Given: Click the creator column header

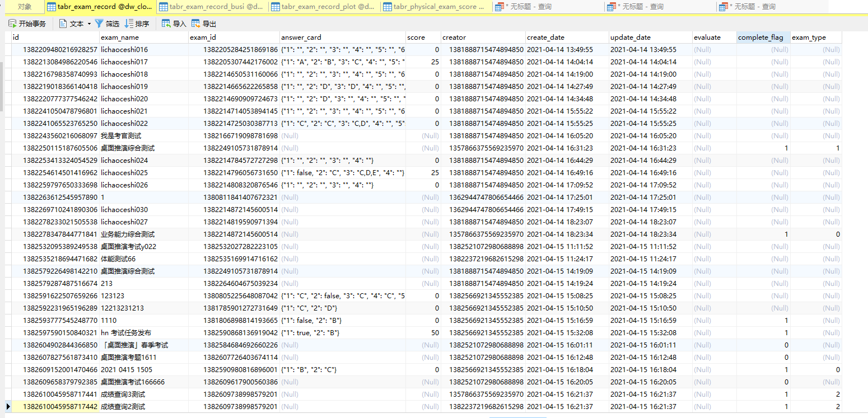Looking at the screenshot, I should click(x=483, y=37).
